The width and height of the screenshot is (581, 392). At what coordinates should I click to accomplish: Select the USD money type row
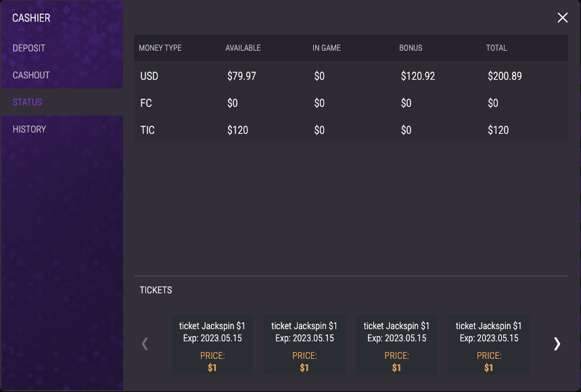[x=351, y=76]
